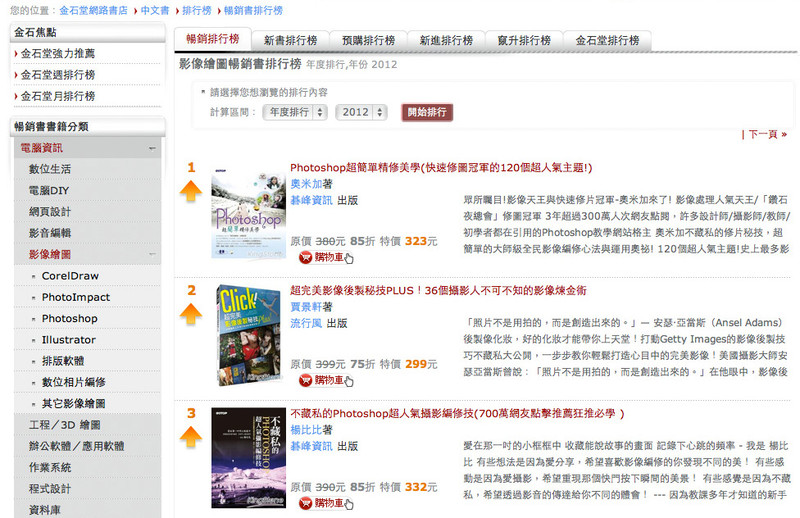Select 程式設計 category
Viewport: 800px width, 518px height.
coord(50,489)
